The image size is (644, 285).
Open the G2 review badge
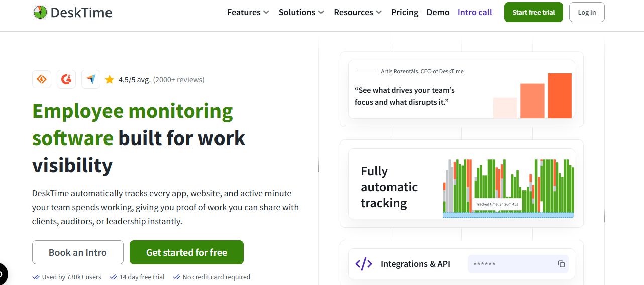[x=66, y=79]
